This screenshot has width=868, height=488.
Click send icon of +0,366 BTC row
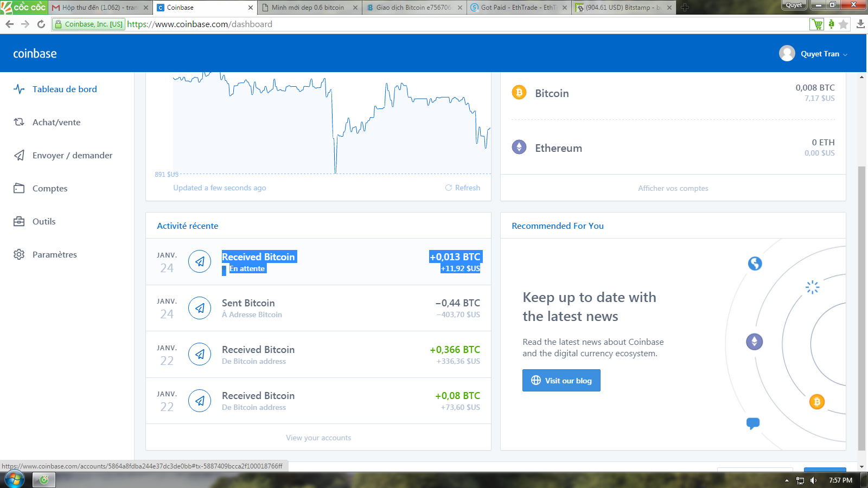[200, 354]
